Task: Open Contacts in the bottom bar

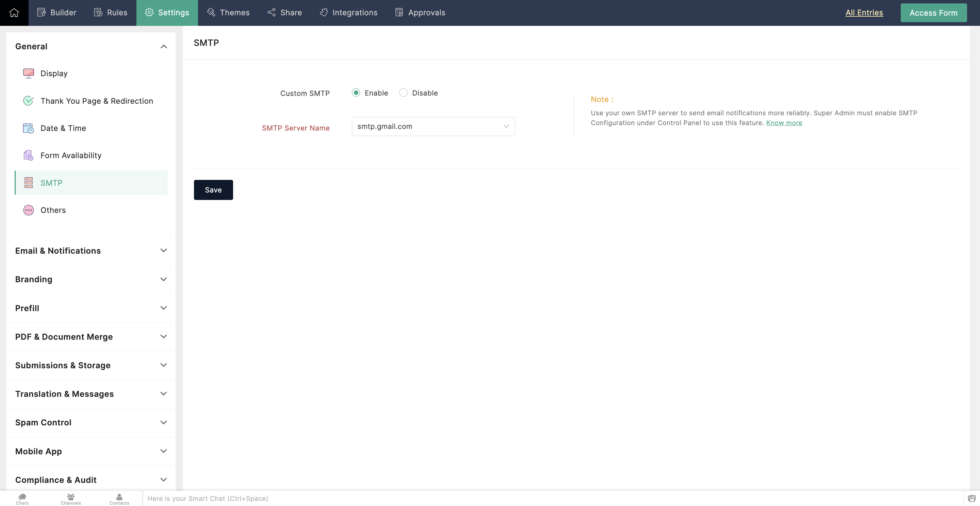Action: click(x=119, y=499)
